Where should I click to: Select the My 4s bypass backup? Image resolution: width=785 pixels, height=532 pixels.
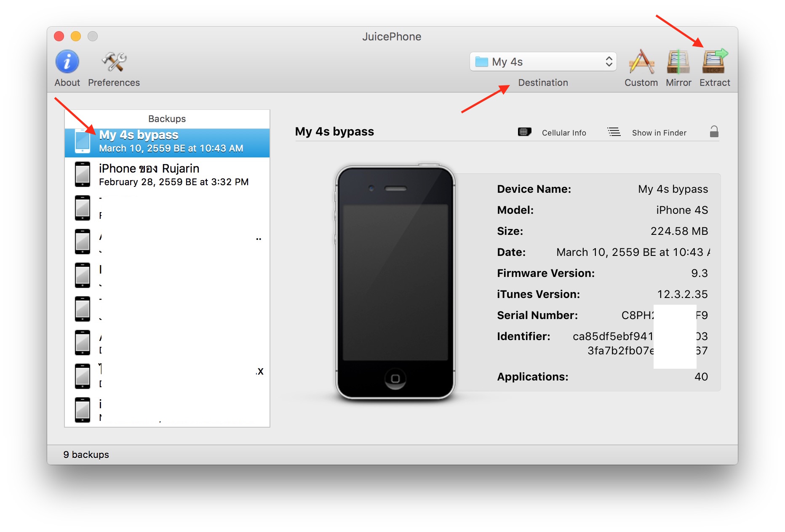[x=166, y=141]
